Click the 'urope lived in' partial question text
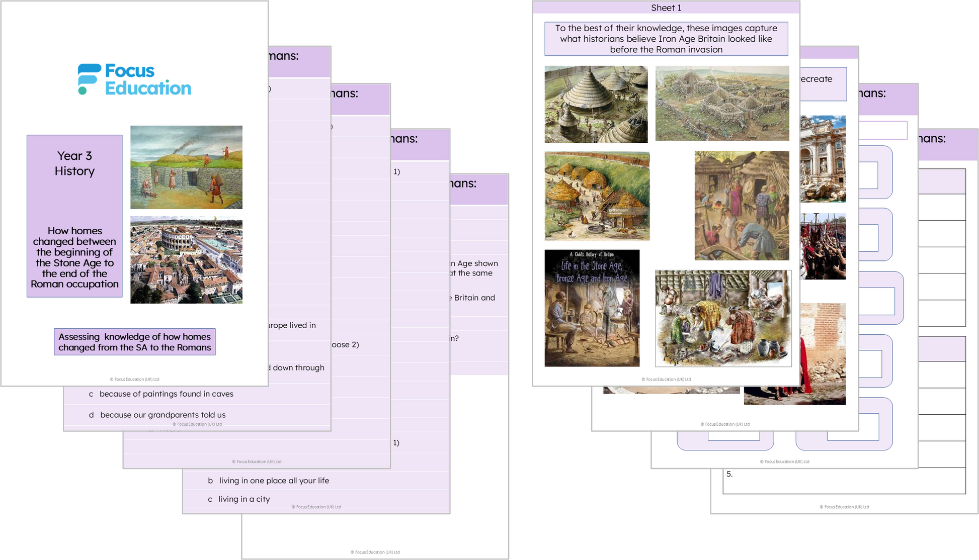This screenshot has width=979, height=560. 293,325
